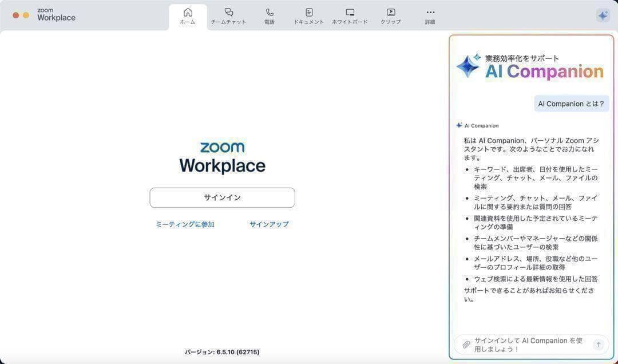618x364 pixels.
Task: Click the サインアップ link
Action: point(268,224)
